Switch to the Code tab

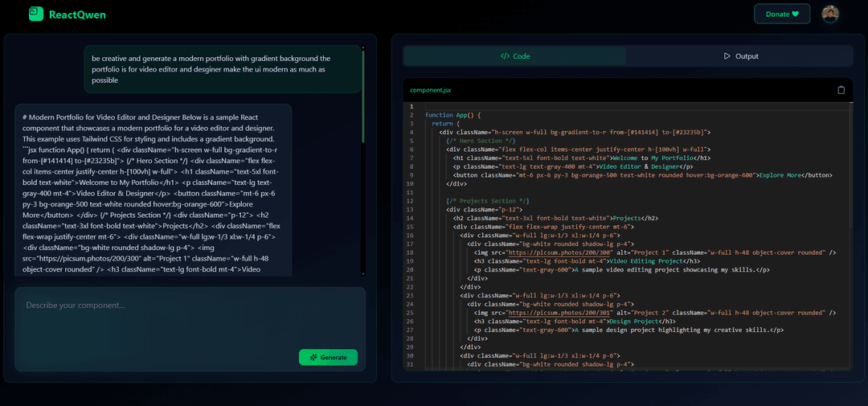coord(515,56)
